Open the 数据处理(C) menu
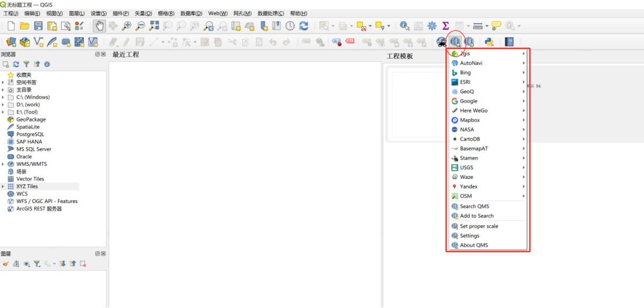Viewport: 644px width, 308px height. click(x=270, y=13)
